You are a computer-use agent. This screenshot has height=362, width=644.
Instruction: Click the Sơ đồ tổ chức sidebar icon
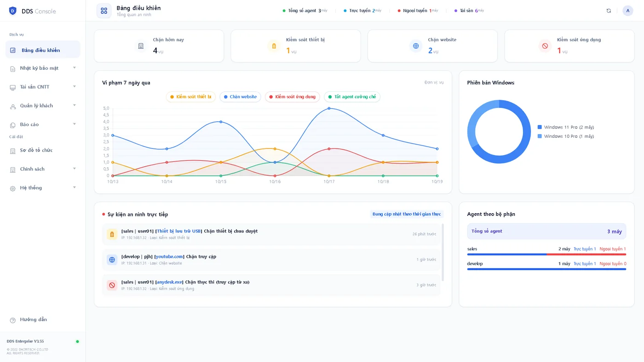tap(13, 151)
